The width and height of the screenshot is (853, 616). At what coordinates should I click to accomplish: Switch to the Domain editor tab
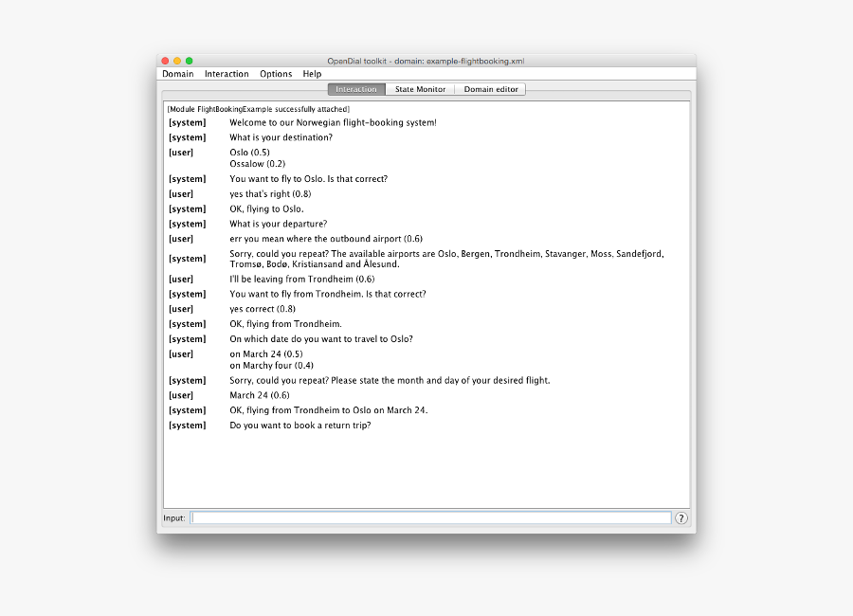click(x=491, y=89)
